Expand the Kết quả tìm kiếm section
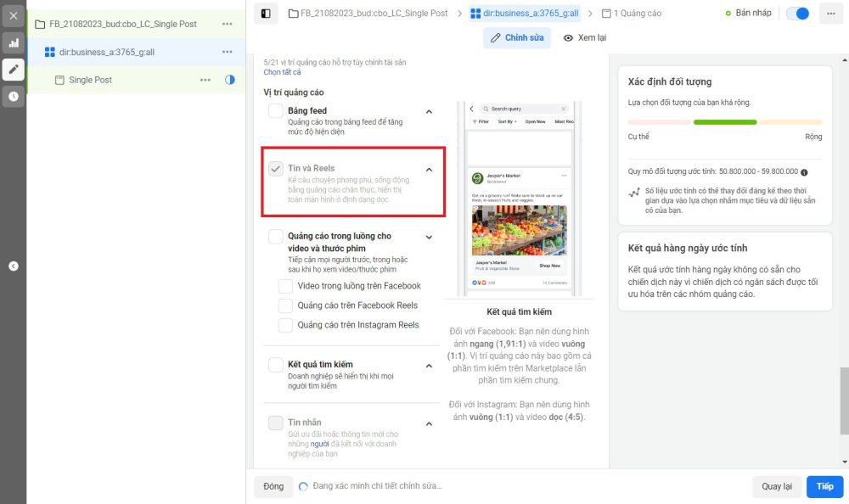849x504 pixels. click(429, 366)
